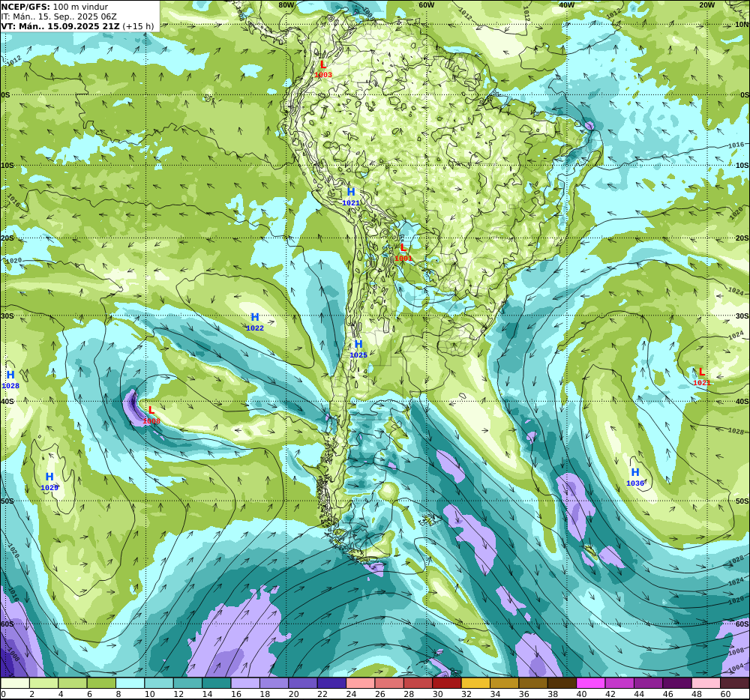750x700 pixels.
Task: Select the 38–40 dark brown legend swatch
Action: point(562,683)
